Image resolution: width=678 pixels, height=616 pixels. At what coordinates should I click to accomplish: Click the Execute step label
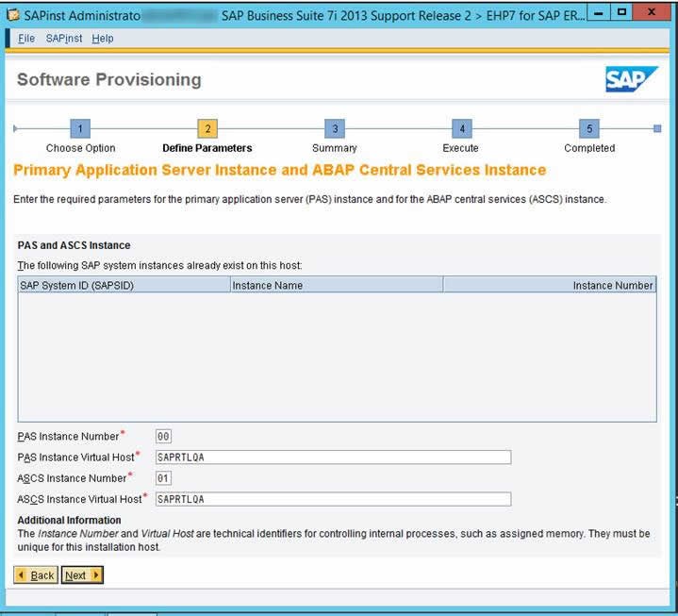tap(461, 148)
